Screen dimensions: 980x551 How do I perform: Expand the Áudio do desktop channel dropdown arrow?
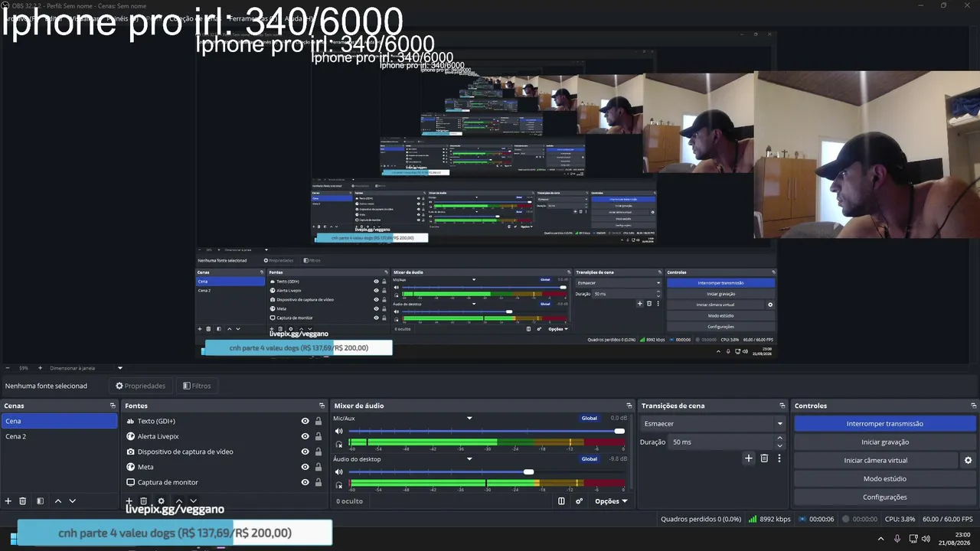pyautogui.click(x=469, y=459)
